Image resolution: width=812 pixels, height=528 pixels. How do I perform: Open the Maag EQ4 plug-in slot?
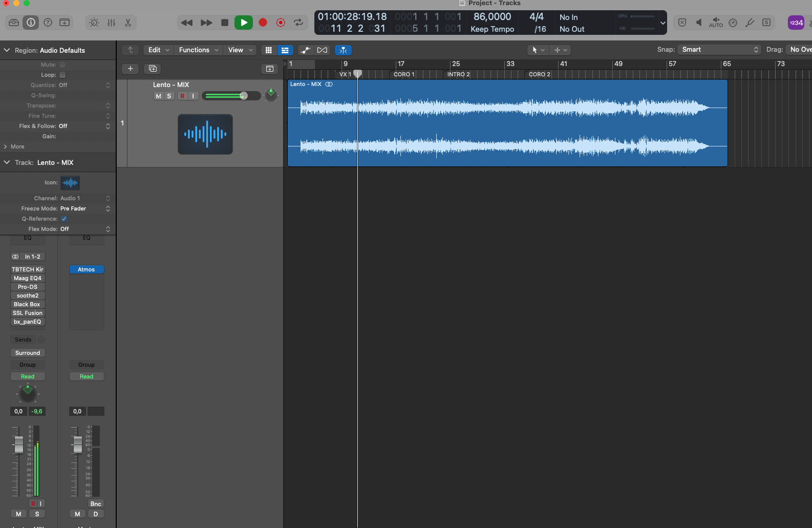(28, 278)
